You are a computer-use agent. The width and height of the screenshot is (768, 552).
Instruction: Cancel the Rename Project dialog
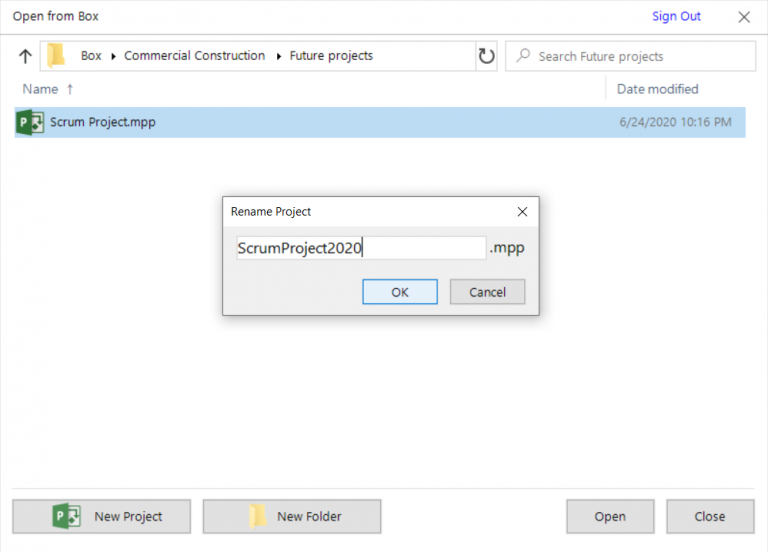click(x=487, y=292)
